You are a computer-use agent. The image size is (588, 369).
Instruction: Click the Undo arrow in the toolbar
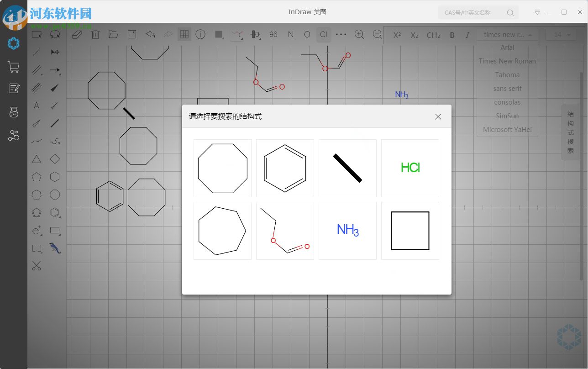[150, 34]
